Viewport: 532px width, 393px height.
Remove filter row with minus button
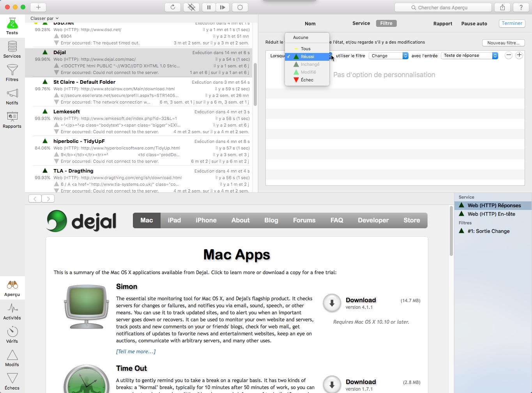coord(509,55)
